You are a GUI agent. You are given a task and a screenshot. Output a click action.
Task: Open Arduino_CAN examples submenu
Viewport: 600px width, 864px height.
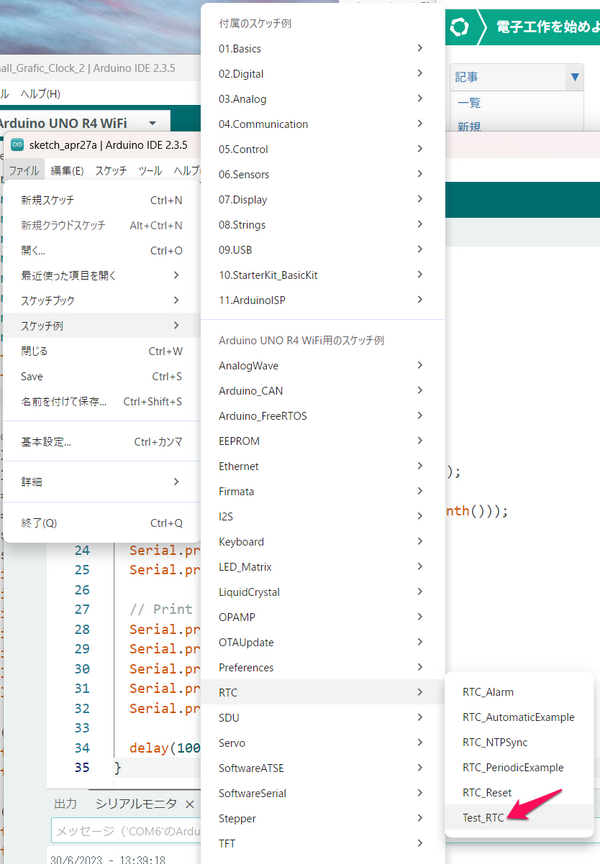(322, 391)
